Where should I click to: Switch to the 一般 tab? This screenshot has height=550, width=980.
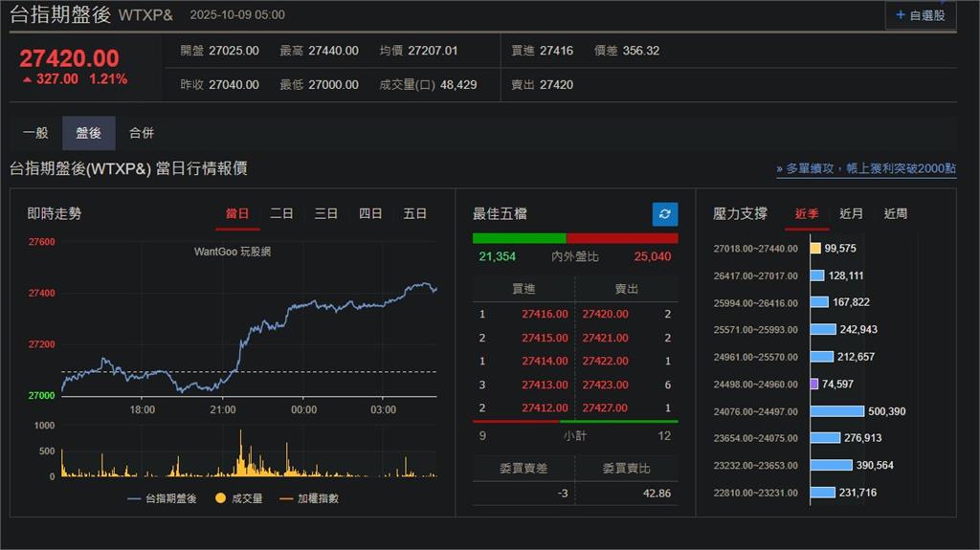[x=35, y=133]
